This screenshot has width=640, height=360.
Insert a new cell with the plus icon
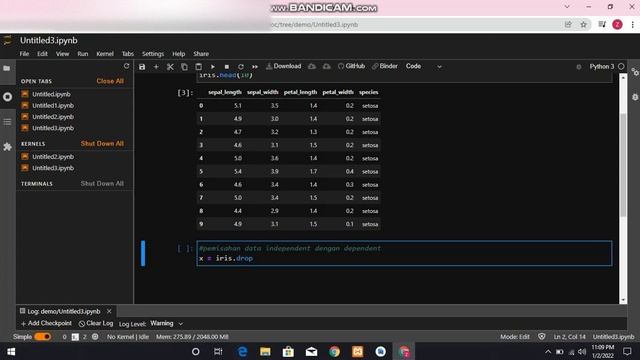156,67
